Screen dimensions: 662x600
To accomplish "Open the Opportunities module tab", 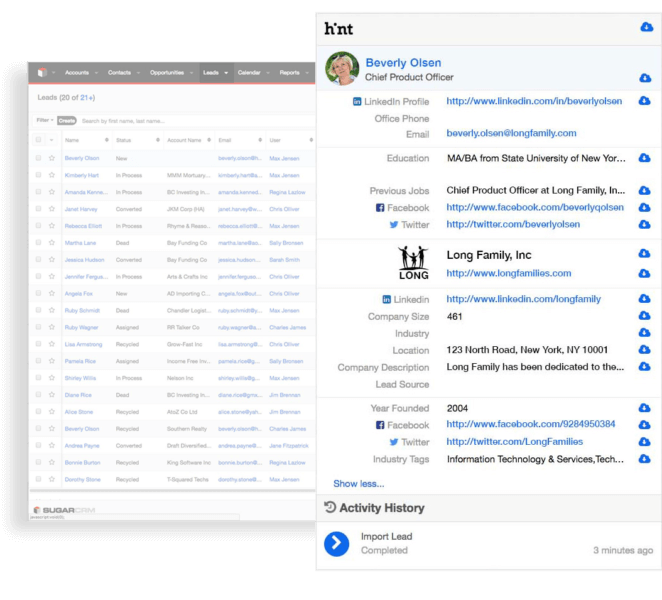I will pyautogui.click(x=167, y=73).
